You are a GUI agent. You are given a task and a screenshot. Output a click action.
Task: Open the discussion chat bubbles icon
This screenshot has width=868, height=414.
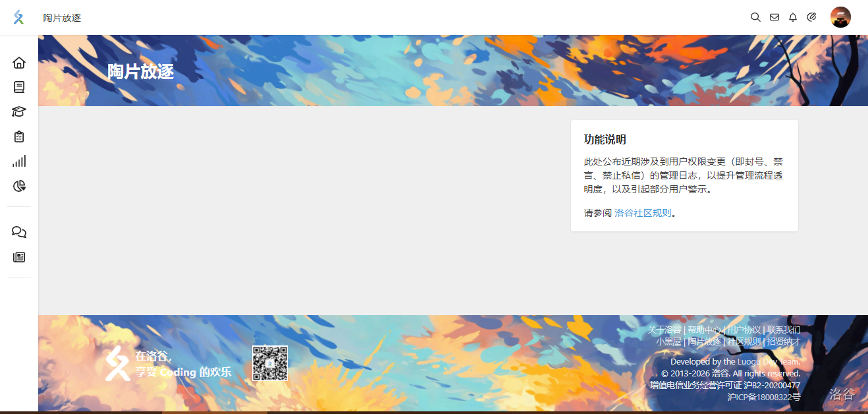click(x=19, y=232)
